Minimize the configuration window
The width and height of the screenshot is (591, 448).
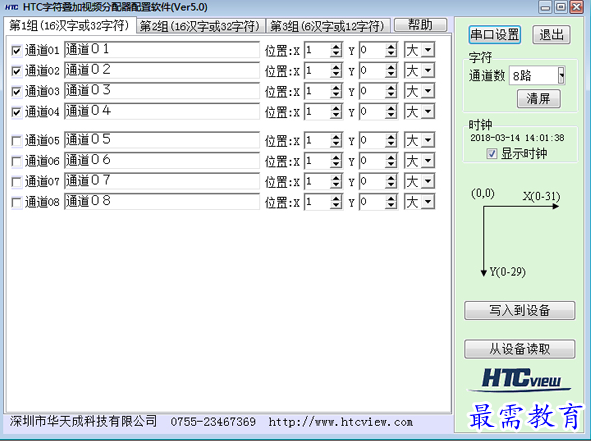coord(545,7)
